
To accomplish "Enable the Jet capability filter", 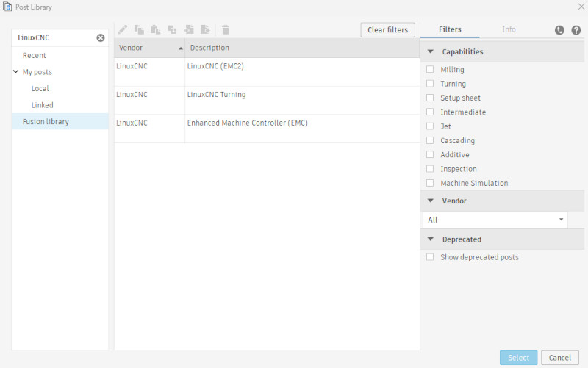I will [430, 126].
